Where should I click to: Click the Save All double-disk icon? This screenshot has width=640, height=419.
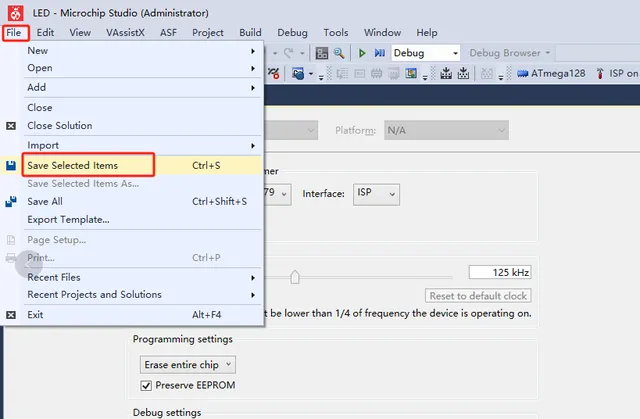coord(11,202)
